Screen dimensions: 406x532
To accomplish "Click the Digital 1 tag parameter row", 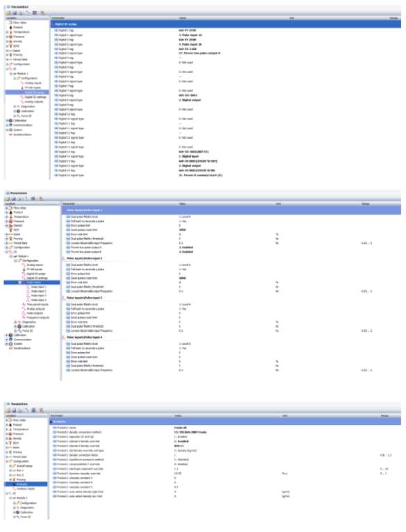I will pyautogui.click(x=226, y=30).
